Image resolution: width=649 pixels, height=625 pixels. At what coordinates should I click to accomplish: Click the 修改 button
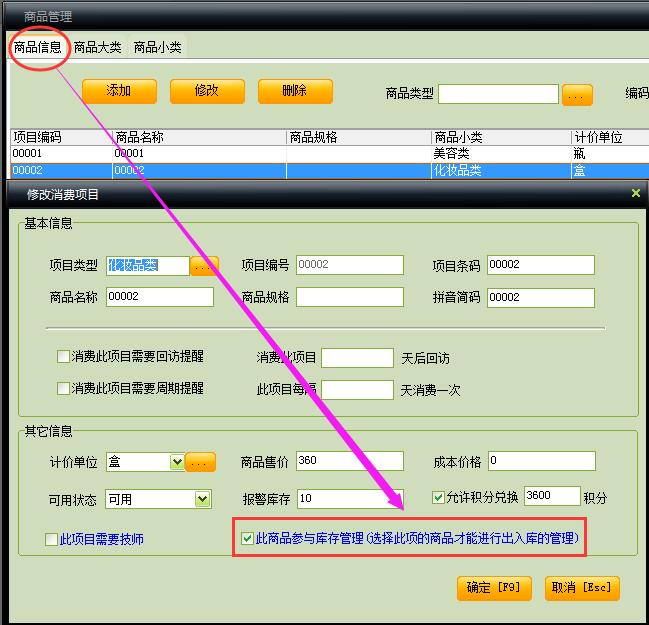[x=207, y=91]
